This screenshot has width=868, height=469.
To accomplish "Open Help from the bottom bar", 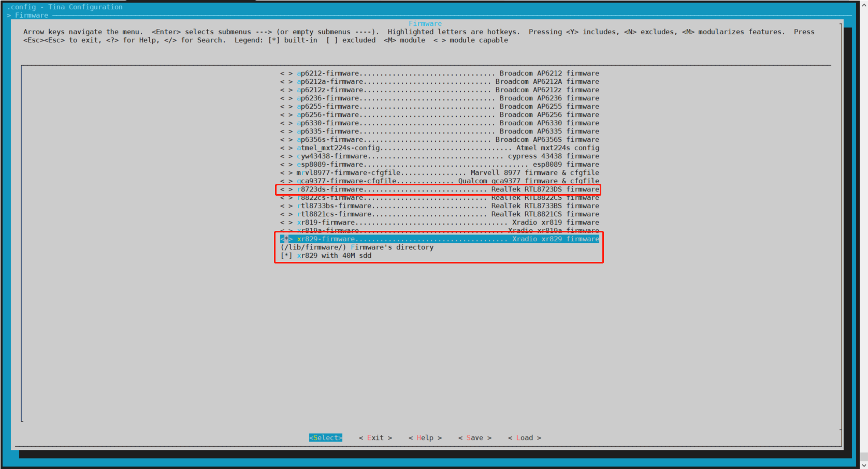I will click(x=425, y=438).
